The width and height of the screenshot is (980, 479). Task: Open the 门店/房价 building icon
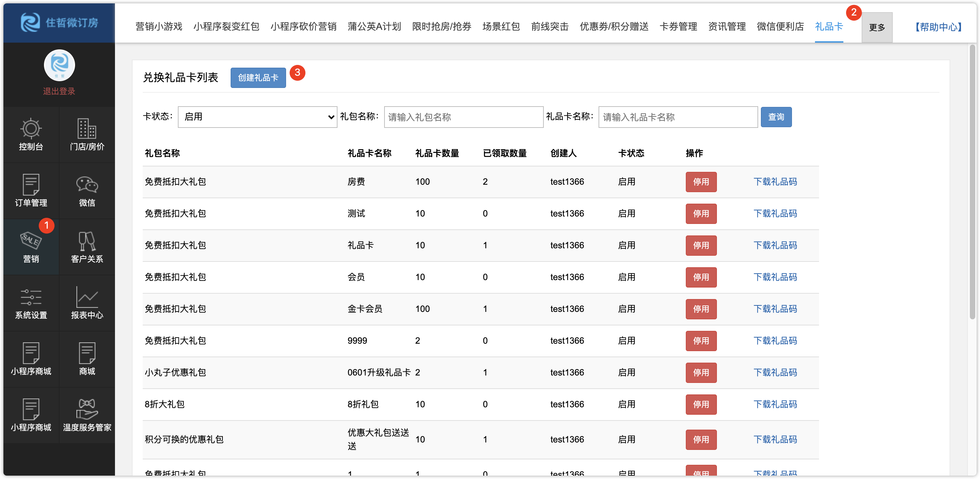87,129
